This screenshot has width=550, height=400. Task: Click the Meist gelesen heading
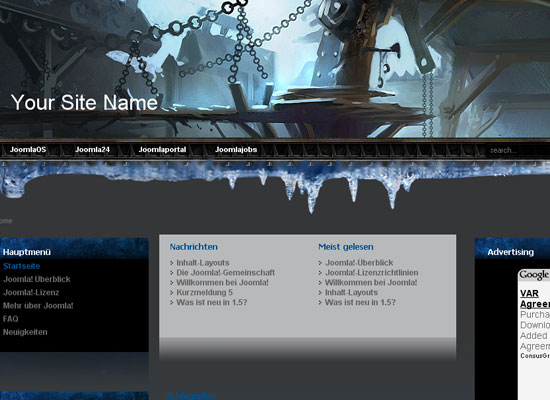(x=346, y=247)
